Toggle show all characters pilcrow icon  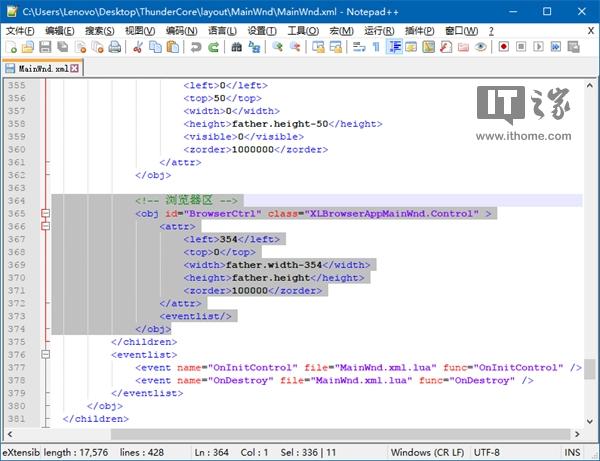376,47
